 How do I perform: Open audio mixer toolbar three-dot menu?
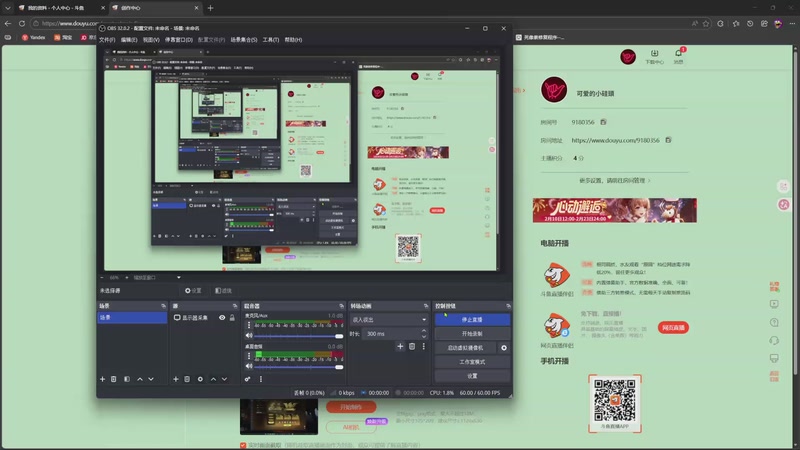coord(261,379)
